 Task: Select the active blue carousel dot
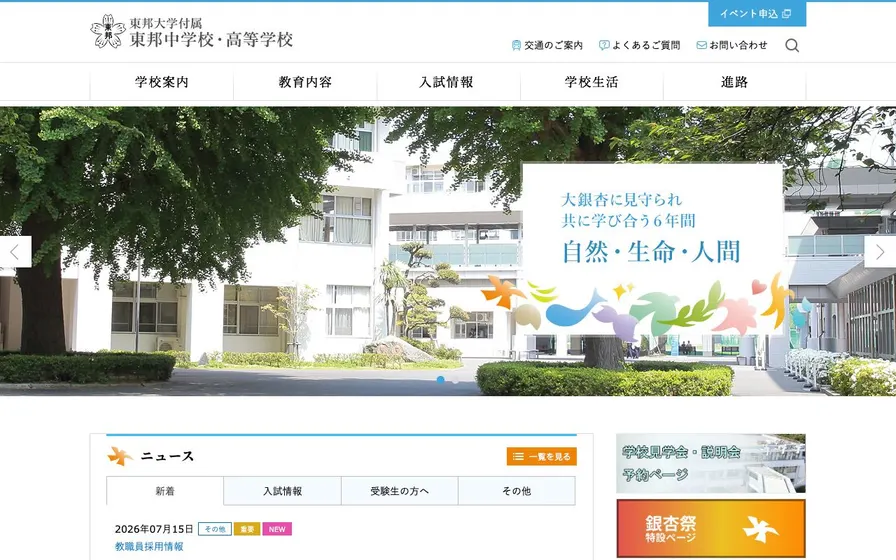(441, 379)
